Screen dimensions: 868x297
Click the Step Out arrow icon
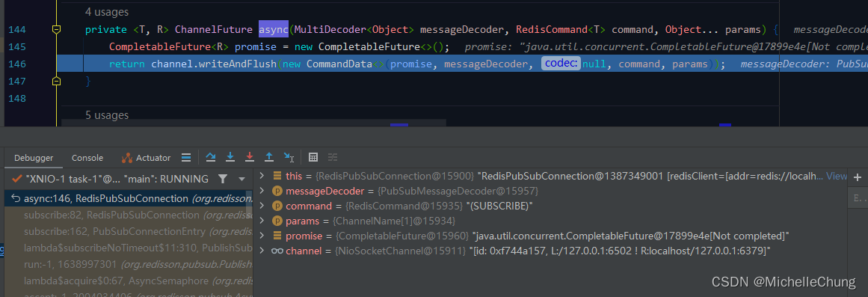269,157
